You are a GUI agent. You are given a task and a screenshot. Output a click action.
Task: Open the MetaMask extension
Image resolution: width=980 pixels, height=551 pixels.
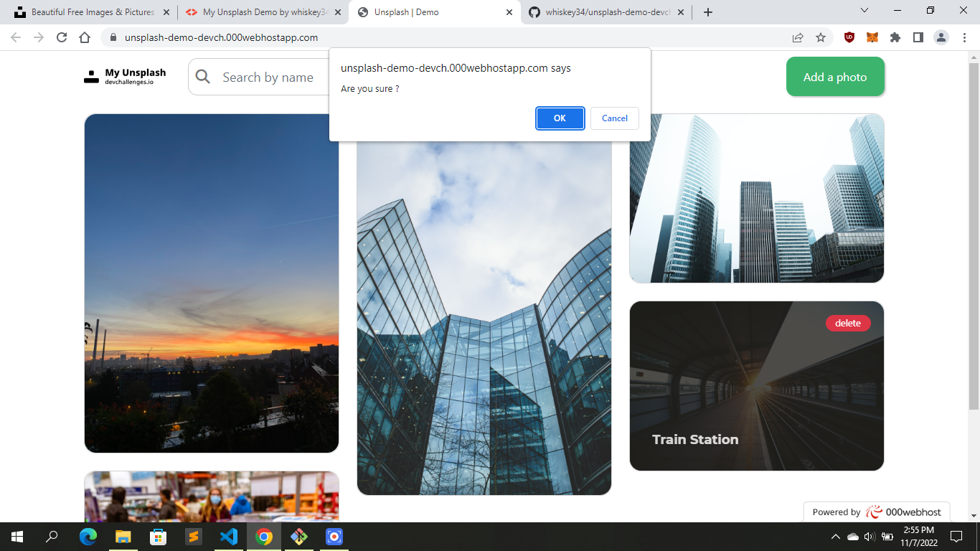pos(871,37)
